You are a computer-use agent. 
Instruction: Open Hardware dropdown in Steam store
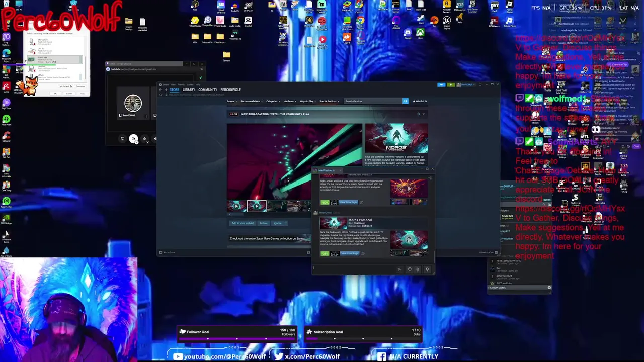coord(289,101)
